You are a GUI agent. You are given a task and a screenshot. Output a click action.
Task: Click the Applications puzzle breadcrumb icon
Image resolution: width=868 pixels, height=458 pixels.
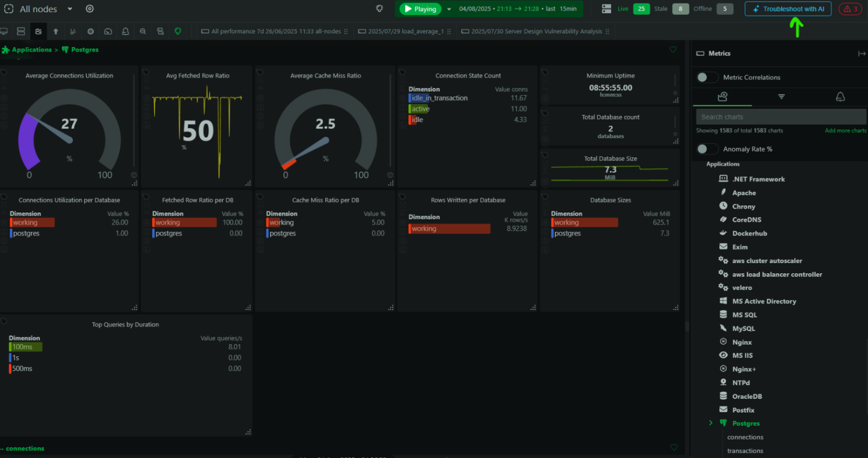click(6, 50)
